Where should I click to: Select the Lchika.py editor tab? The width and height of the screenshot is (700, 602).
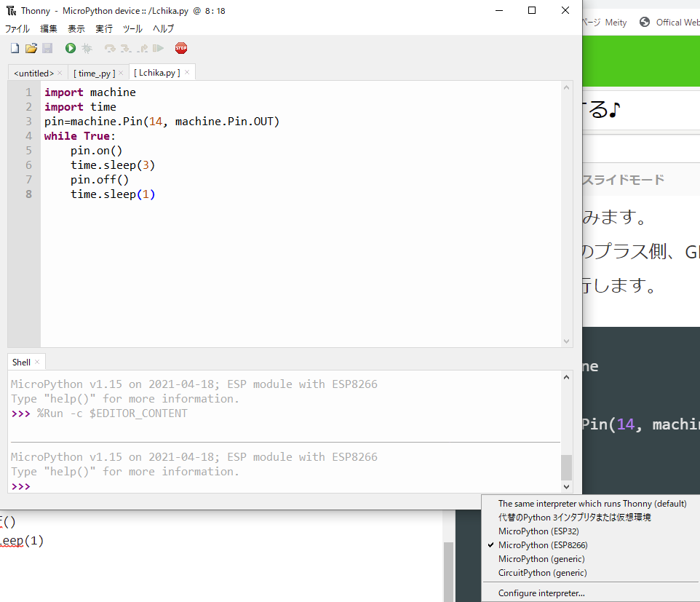(157, 72)
